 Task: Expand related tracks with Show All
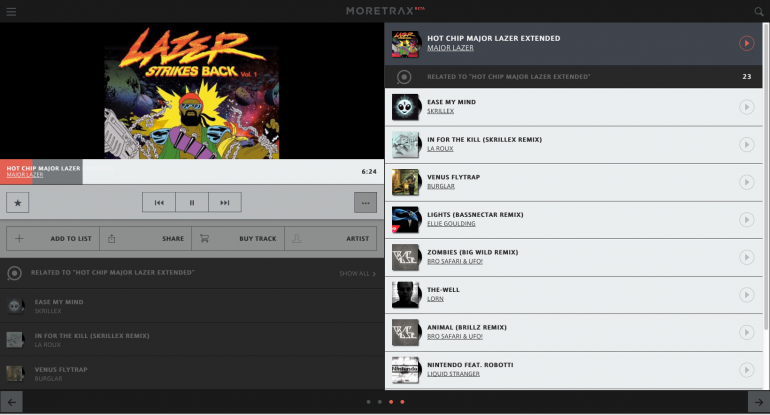pos(358,274)
